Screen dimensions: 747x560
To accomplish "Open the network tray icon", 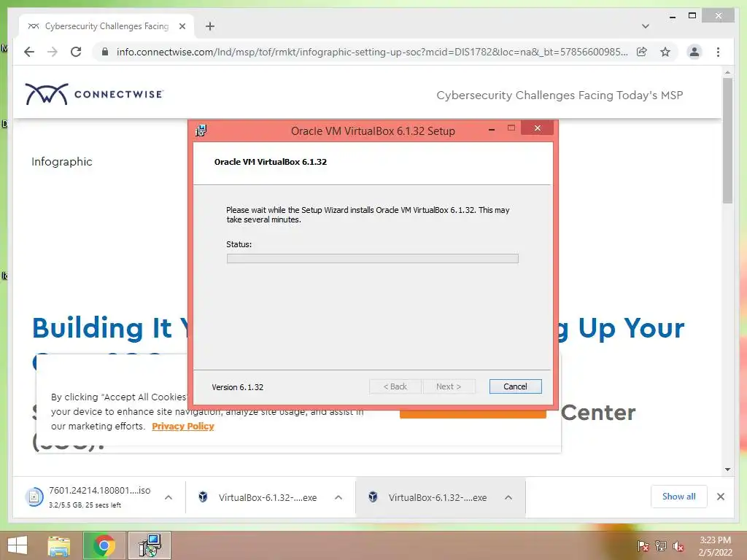I will point(661,546).
